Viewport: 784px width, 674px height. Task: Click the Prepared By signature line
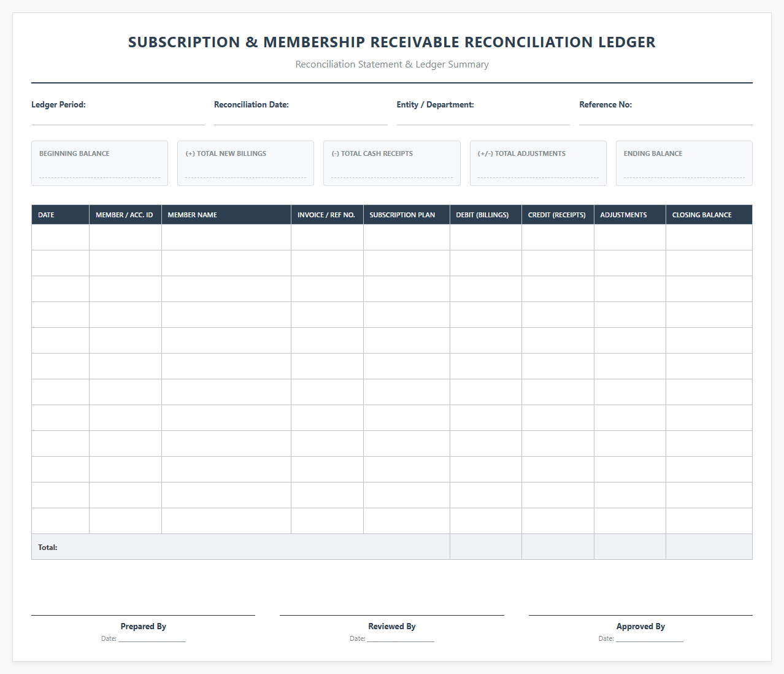143,615
